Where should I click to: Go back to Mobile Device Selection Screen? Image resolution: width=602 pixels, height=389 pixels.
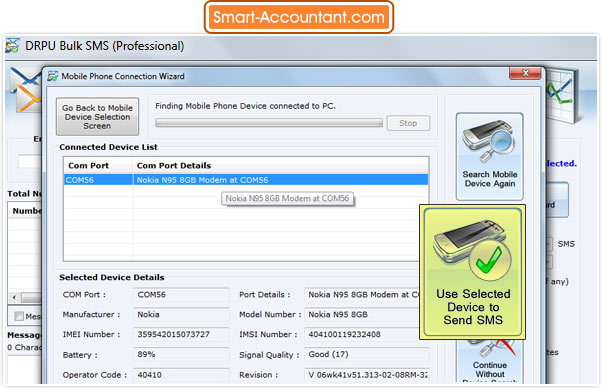point(98,117)
